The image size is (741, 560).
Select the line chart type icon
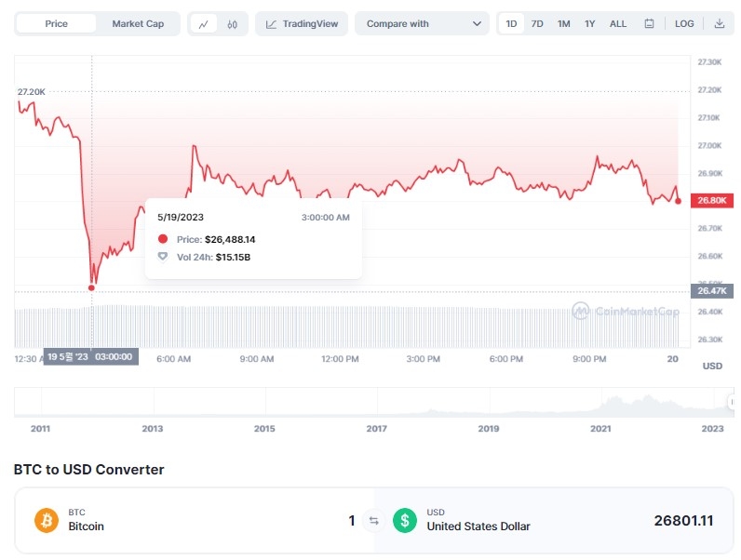point(204,23)
